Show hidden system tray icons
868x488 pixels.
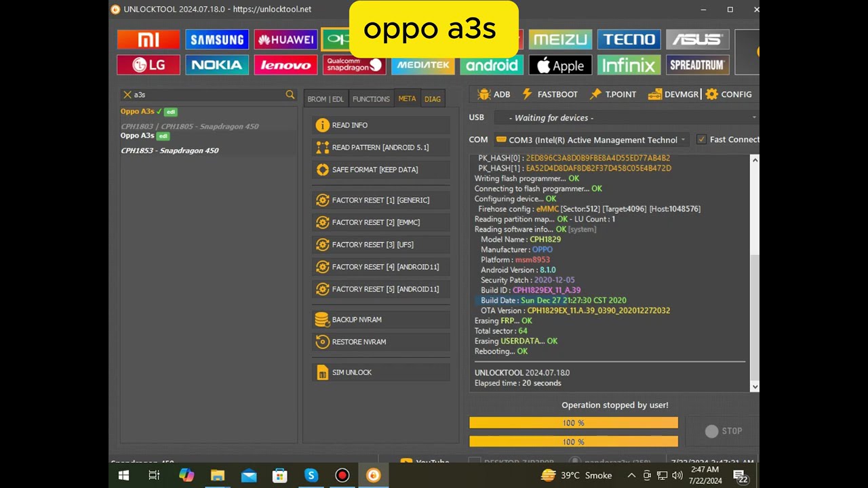(x=631, y=475)
